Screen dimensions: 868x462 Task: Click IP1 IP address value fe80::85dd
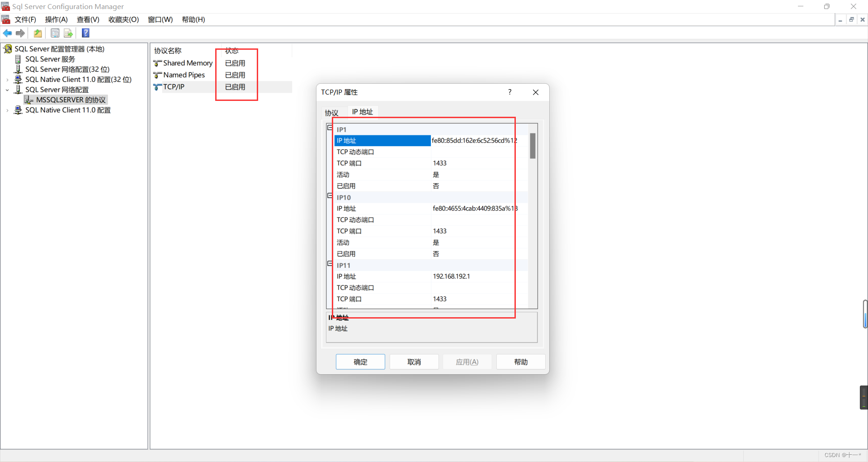point(475,141)
